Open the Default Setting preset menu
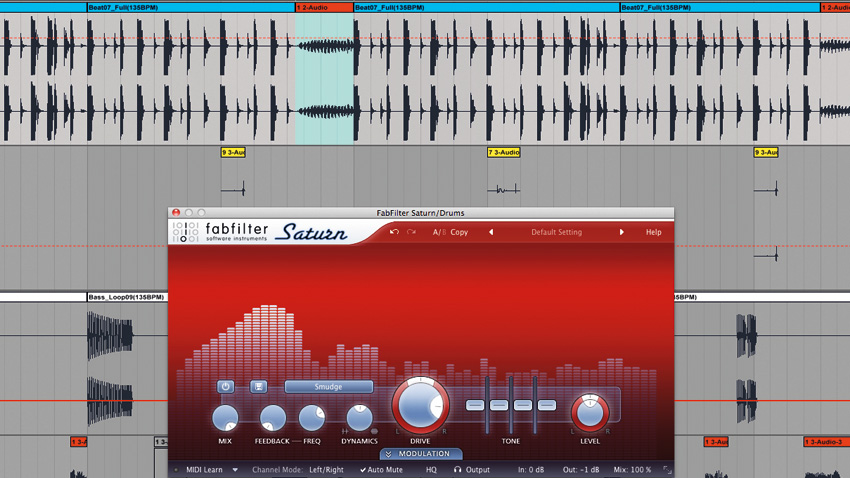850x478 pixels. (556, 232)
